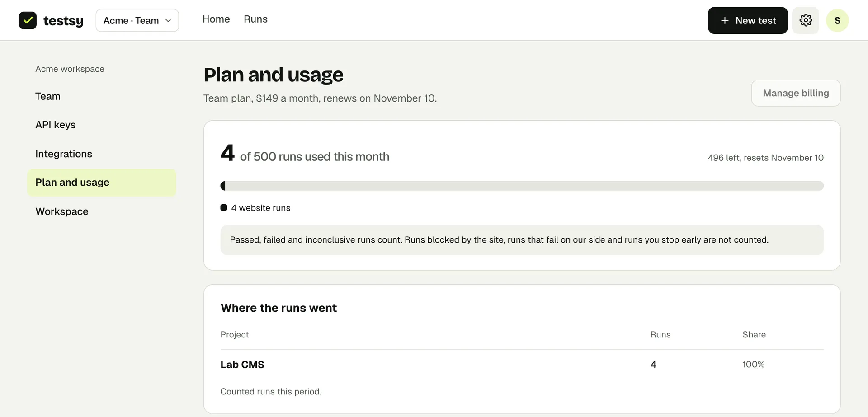This screenshot has height=417, width=868.
Task: Click the 'Counted runs this period.' note
Action: click(271, 392)
